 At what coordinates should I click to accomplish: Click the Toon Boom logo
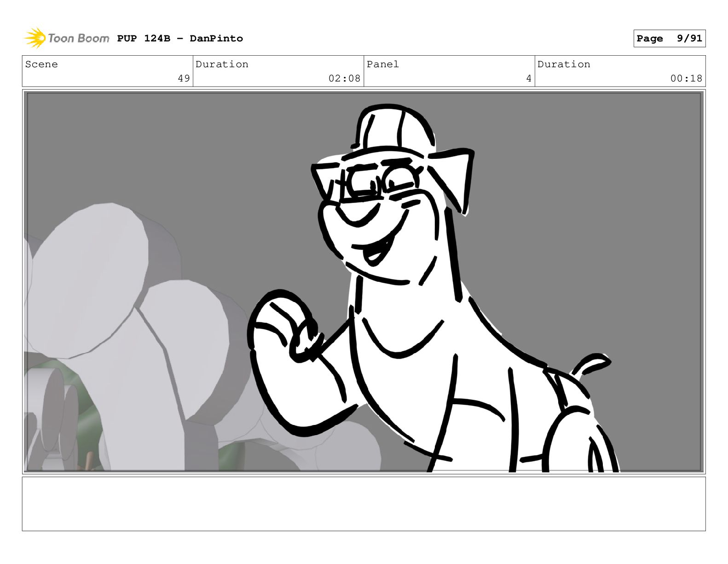(x=67, y=38)
